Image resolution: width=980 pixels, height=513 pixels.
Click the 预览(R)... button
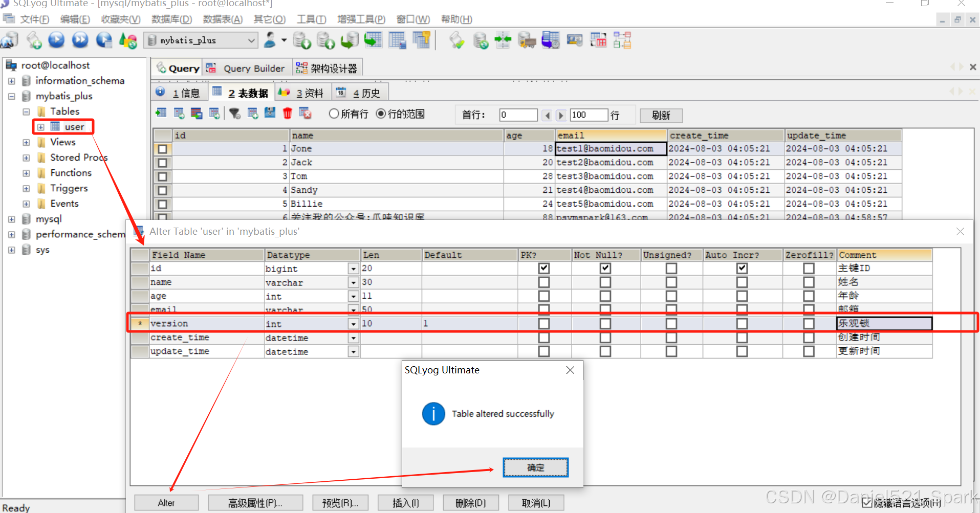pyautogui.click(x=340, y=503)
